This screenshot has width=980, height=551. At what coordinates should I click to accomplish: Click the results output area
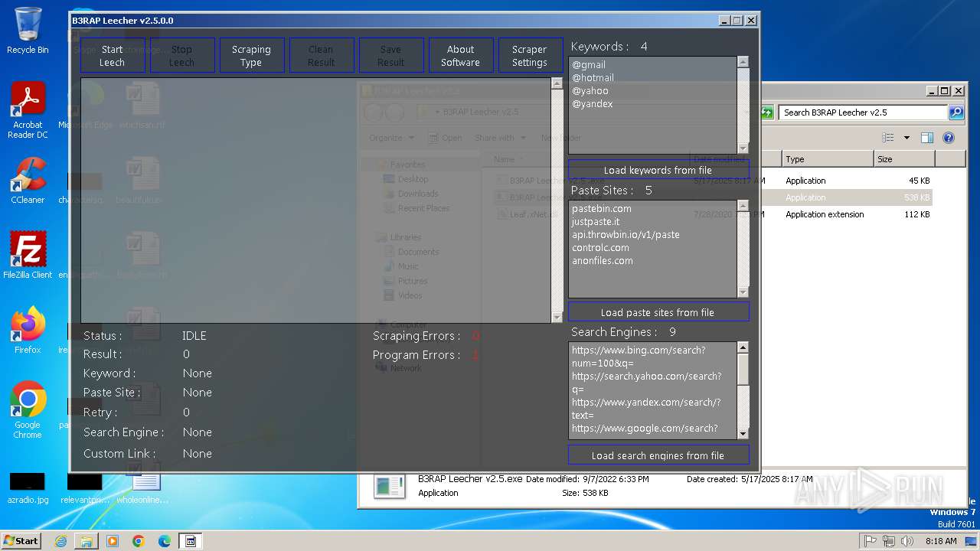[316, 200]
